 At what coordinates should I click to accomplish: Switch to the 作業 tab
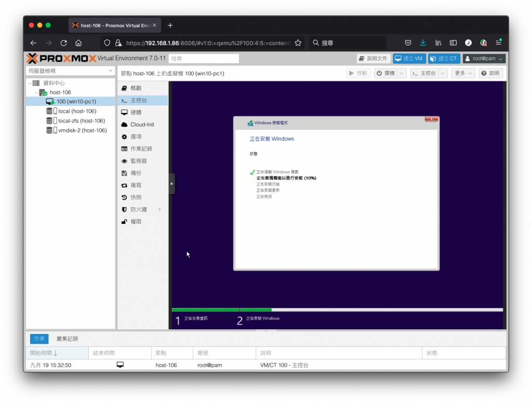point(39,339)
